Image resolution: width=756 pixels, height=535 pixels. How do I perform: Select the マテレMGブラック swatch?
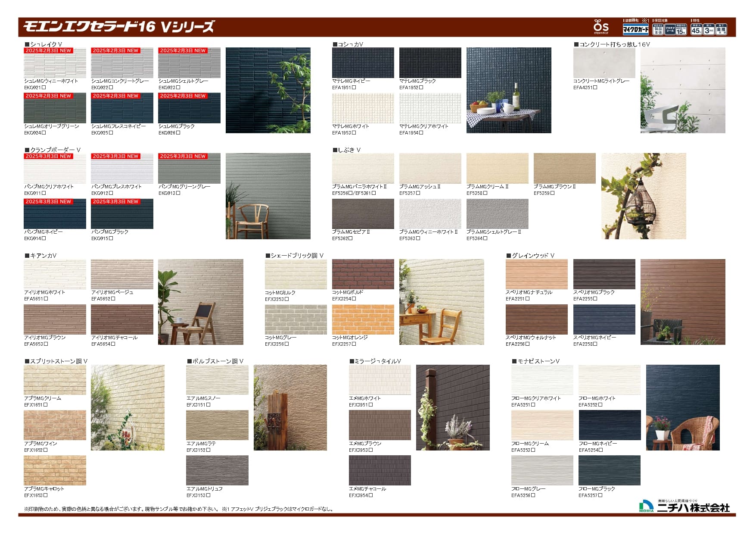pyautogui.click(x=430, y=63)
